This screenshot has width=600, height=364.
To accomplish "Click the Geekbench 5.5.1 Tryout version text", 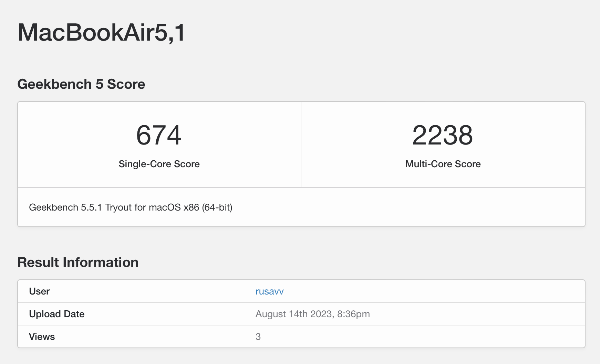I will click(x=131, y=207).
